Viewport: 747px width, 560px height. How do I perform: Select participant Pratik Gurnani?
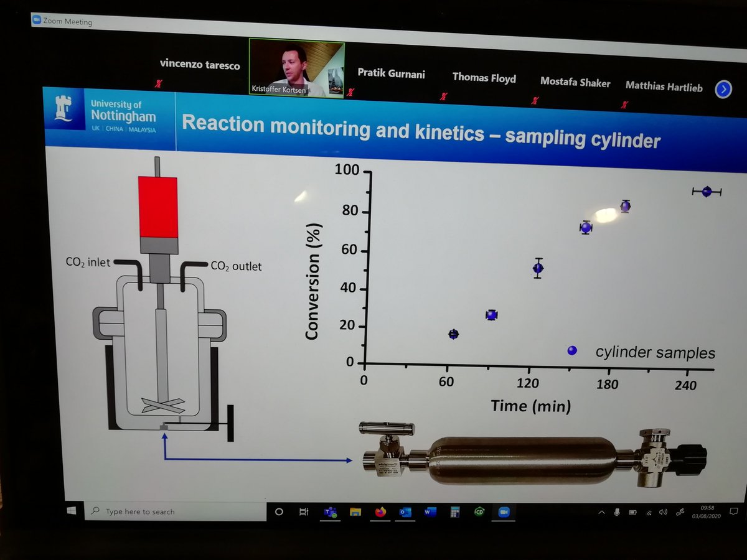(392, 73)
